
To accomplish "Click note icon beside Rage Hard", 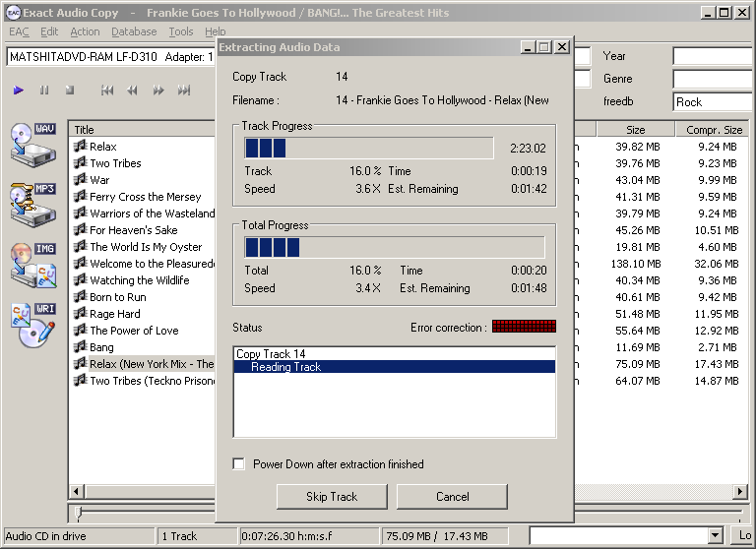I will tap(80, 313).
